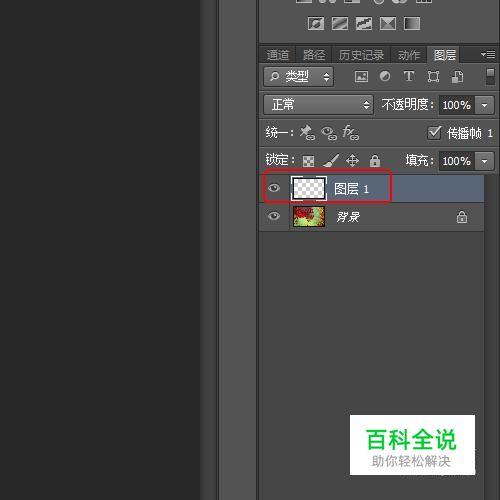Add a Gradient Map adjustment layer
500x500 pixels.
[x=412, y=24]
